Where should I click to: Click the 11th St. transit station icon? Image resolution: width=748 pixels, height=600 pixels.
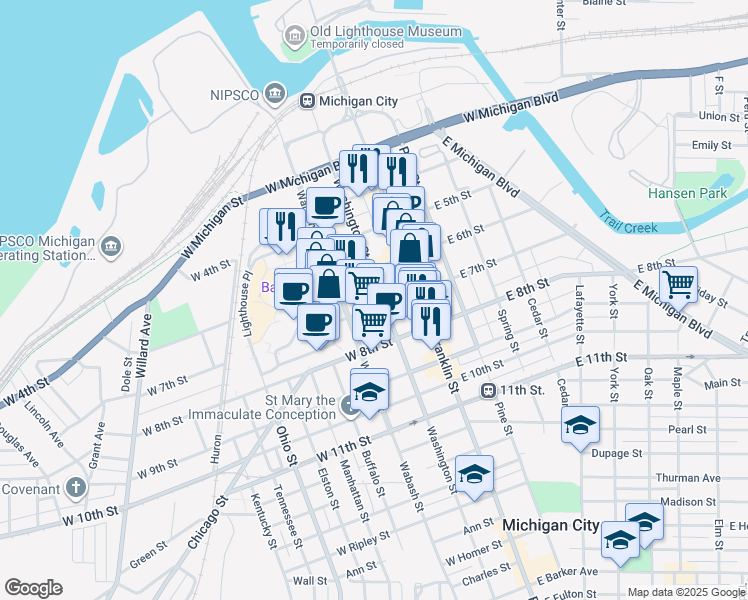point(488,391)
